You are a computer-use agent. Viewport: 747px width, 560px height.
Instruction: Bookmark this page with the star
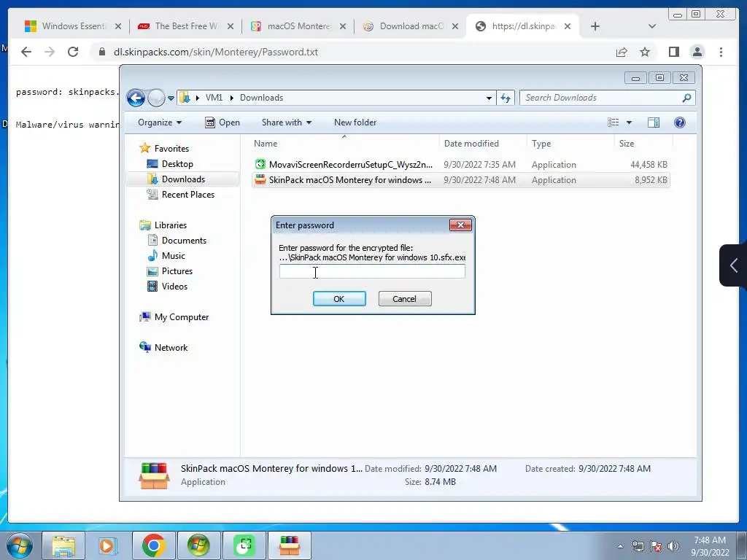point(645,52)
